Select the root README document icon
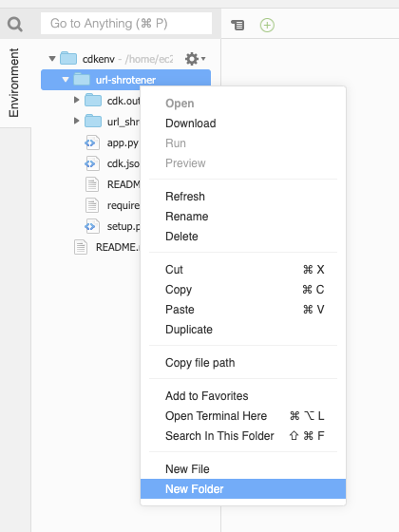The width and height of the screenshot is (399, 532). click(81, 247)
